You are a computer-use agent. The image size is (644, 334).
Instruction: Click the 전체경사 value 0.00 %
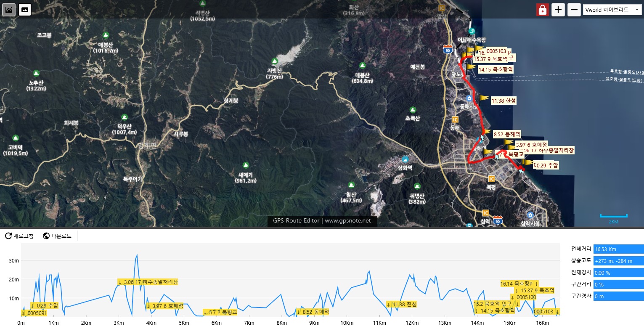point(618,273)
